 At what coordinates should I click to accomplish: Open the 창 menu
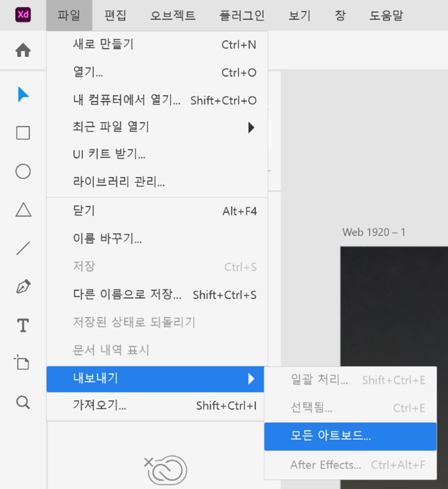coord(340,15)
